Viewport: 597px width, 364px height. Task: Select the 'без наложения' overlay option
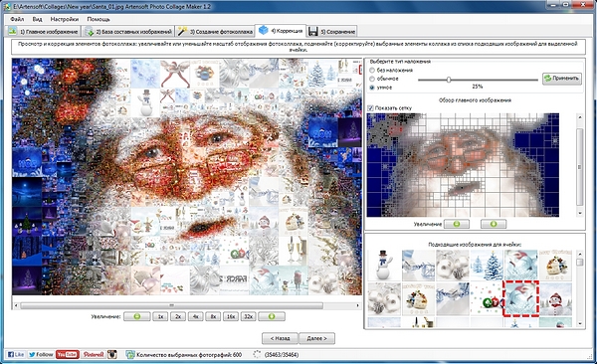coord(372,70)
